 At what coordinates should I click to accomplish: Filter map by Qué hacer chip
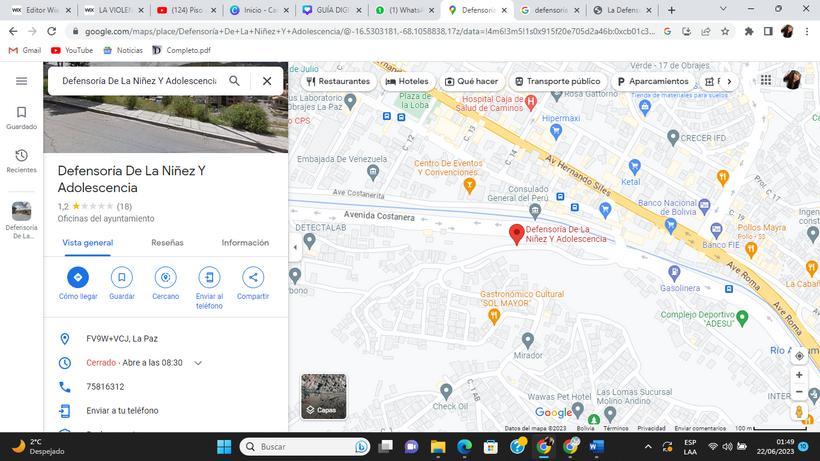point(472,82)
